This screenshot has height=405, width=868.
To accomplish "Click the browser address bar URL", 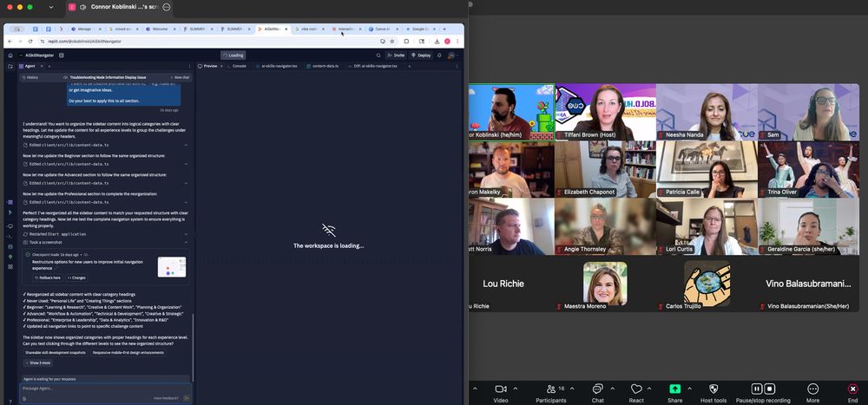I will coord(85,42).
